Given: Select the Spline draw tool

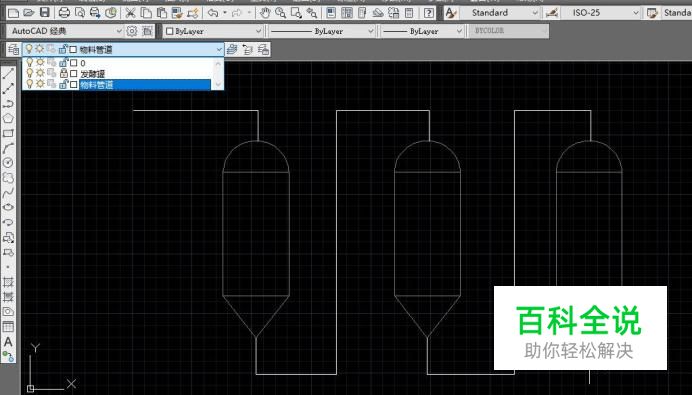Looking at the screenshot, I should (x=8, y=193).
